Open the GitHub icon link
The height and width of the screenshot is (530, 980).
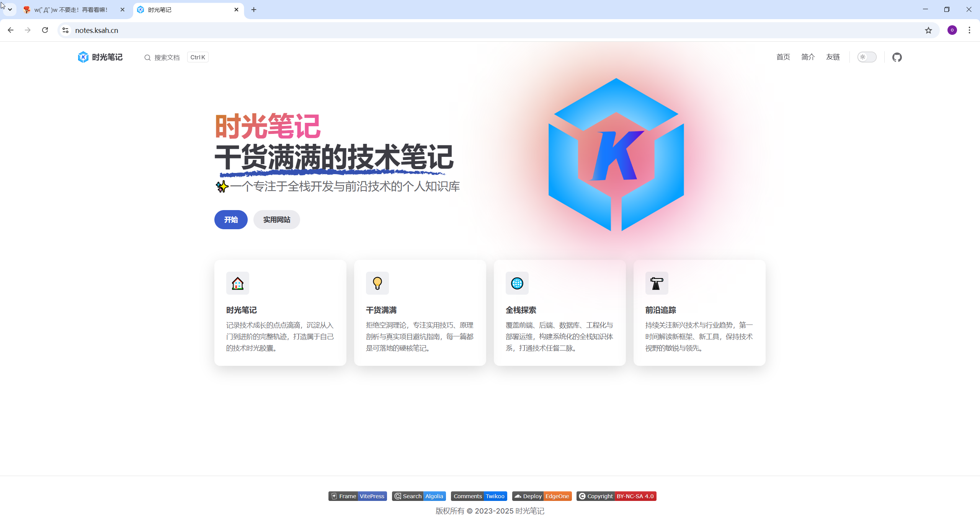[x=897, y=57]
